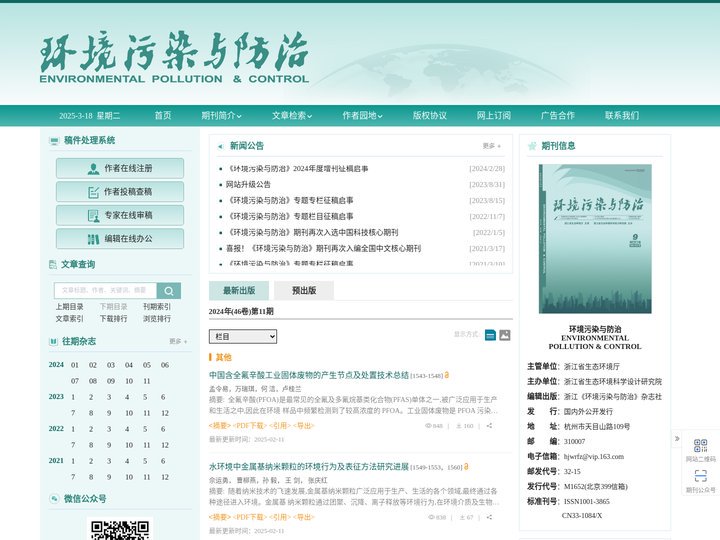Click the 环境污染与防治 site logo
Viewport: 720px width, 540px height.
[x=174, y=57]
